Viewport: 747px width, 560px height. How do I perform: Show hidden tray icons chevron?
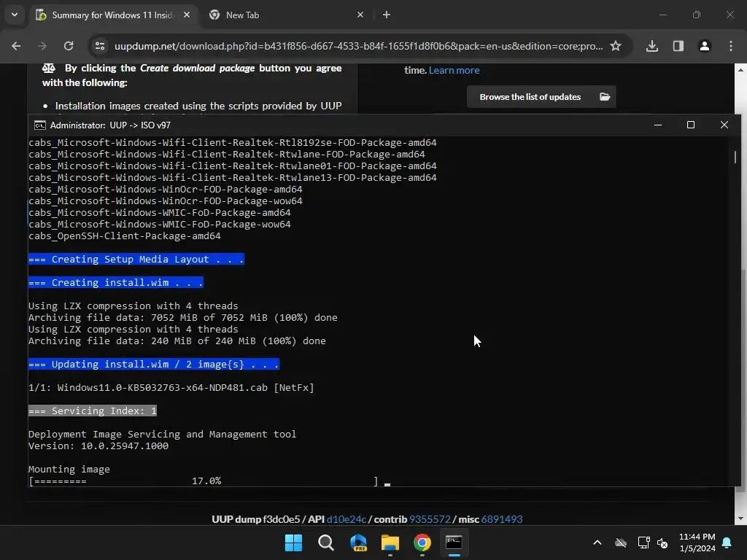coord(597,542)
